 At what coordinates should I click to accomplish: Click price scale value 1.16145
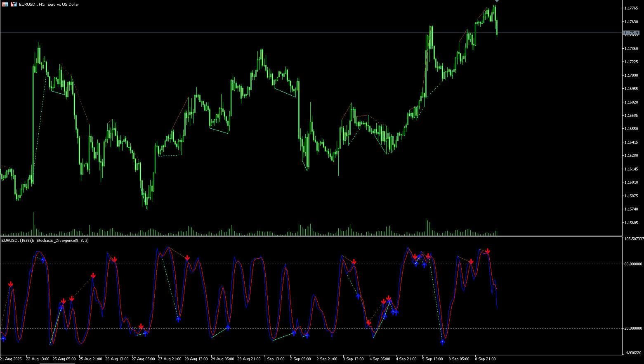(632, 169)
